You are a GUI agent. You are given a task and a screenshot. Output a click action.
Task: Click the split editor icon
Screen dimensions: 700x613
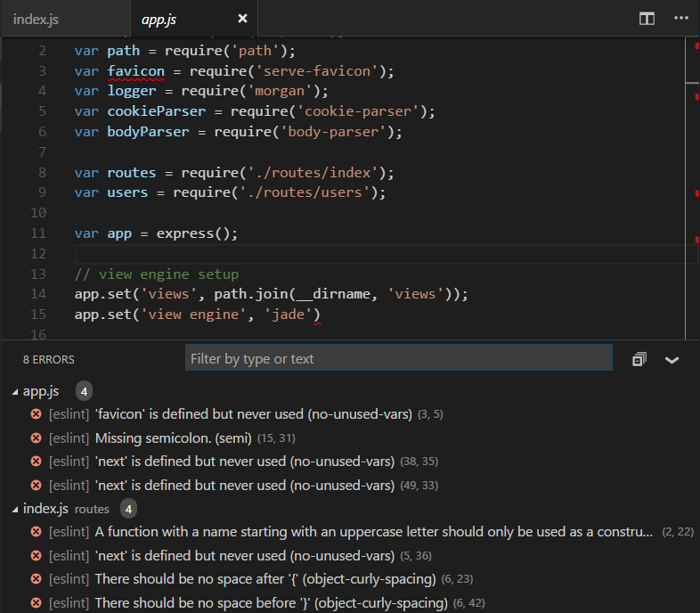647,19
